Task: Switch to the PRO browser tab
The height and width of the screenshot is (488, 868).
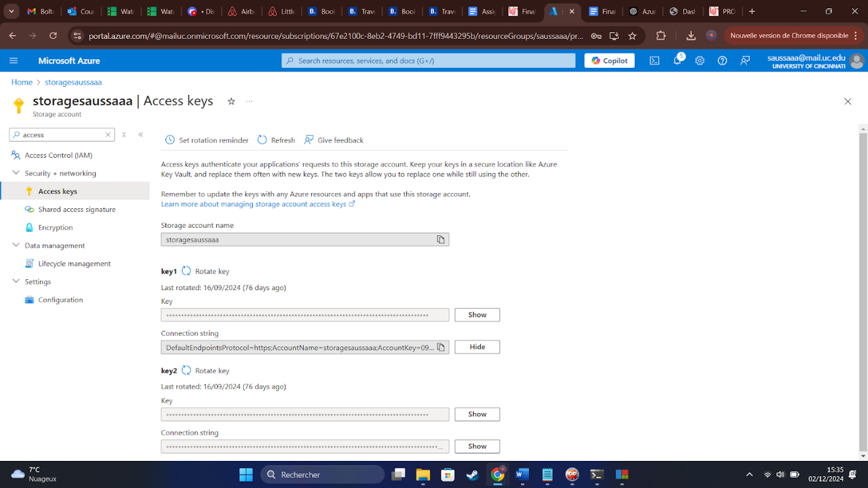Action: pos(721,11)
